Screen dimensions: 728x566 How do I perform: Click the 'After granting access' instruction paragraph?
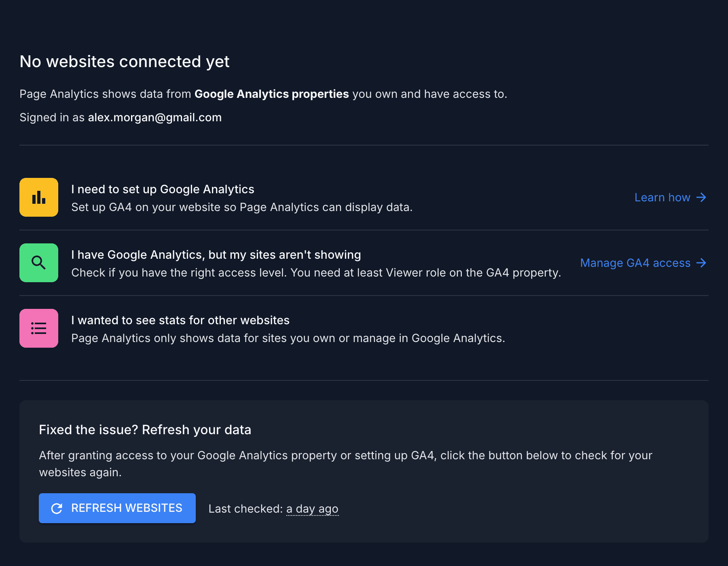click(346, 464)
